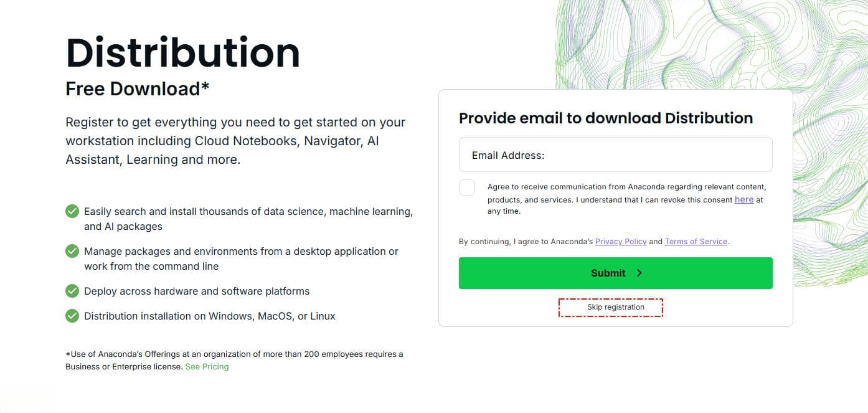Click the 'Agree to receive communication' consent text
This screenshot has width=868, height=413.
[626, 199]
